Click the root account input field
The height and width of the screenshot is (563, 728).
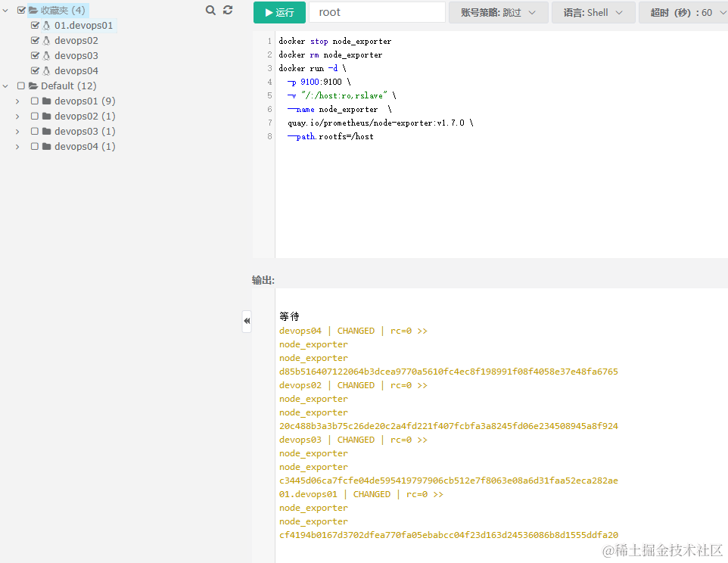377,13
